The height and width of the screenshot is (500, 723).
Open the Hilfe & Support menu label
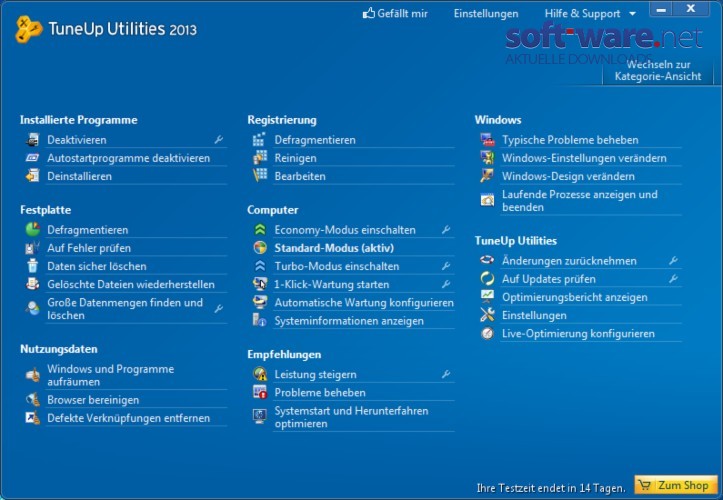pos(582,14)
